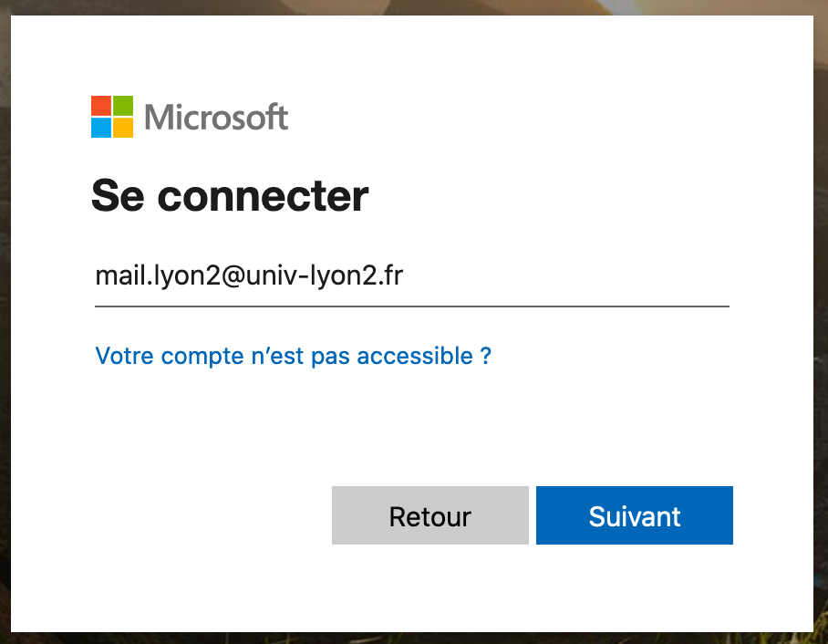Click the underline beneath the email field
The image size is (828, 644).
[412, 306]
